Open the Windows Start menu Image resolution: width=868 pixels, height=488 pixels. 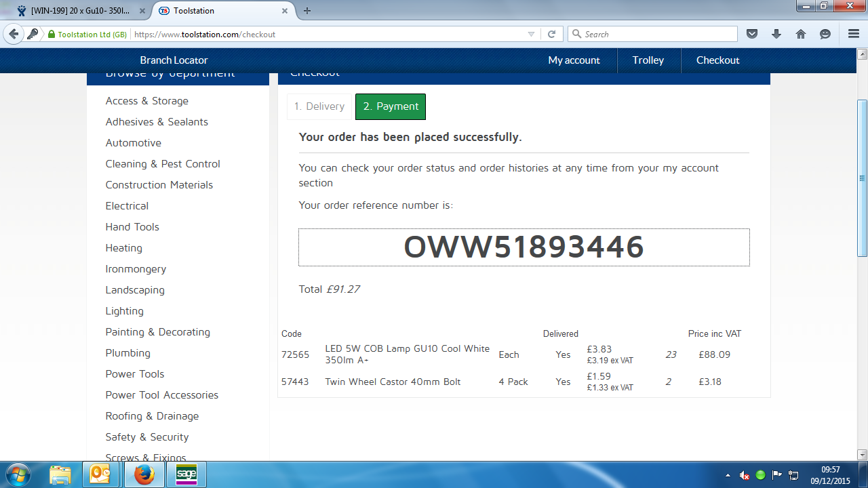tap(18, 474)
